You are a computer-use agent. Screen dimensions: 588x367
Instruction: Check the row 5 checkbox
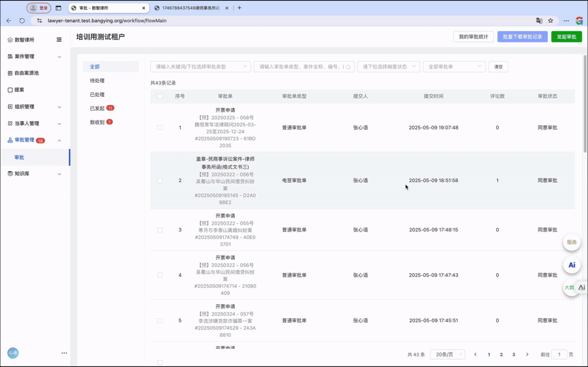tap(160, 321)
